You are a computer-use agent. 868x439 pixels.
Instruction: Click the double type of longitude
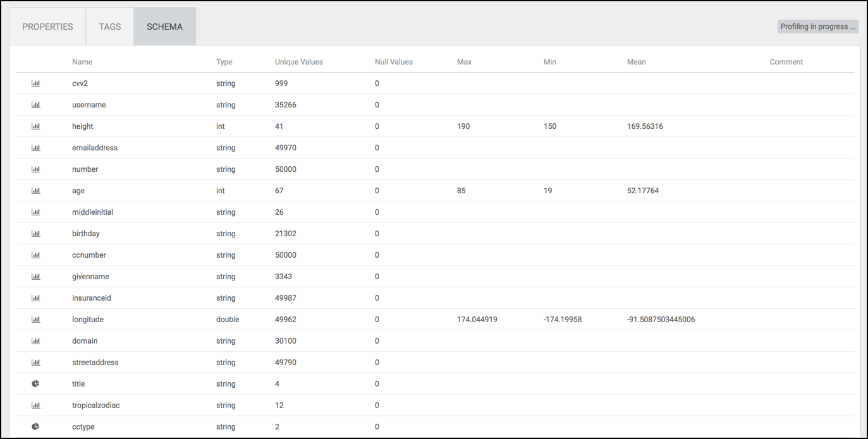click(228, 320)
